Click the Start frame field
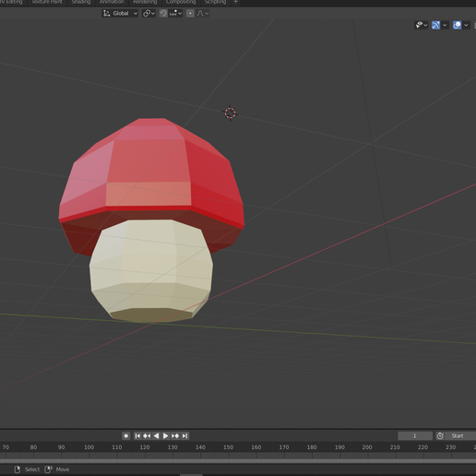 point(460,435)
